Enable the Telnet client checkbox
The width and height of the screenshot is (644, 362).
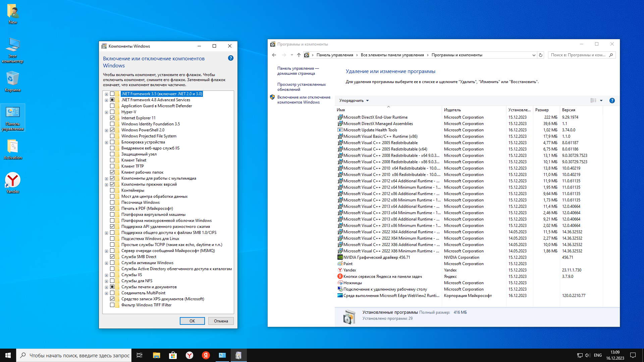112,160
